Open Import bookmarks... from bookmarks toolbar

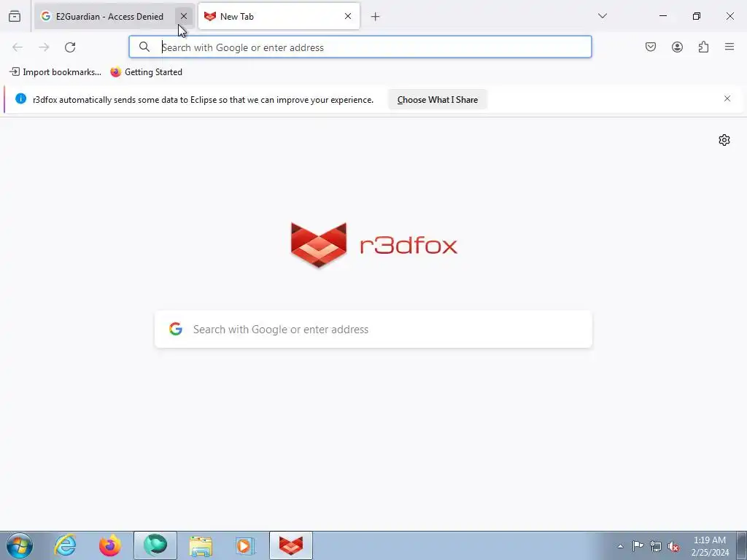pos(55,72)
